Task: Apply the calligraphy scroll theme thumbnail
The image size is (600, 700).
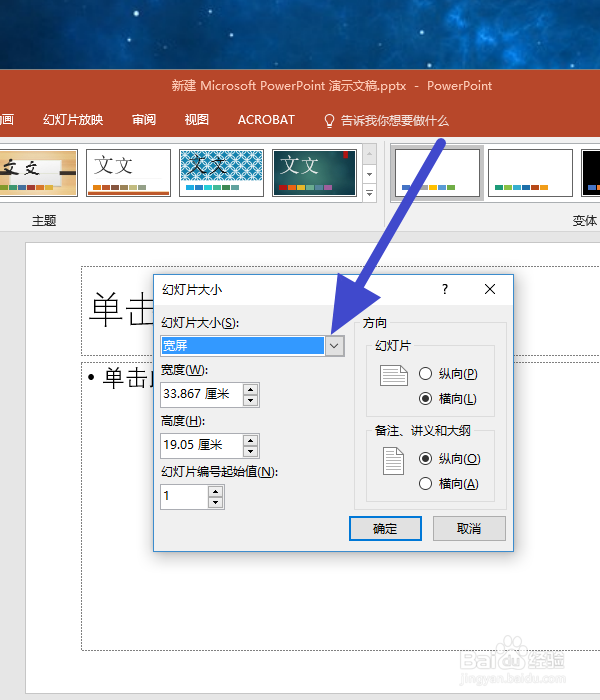Action: point(38,173)
